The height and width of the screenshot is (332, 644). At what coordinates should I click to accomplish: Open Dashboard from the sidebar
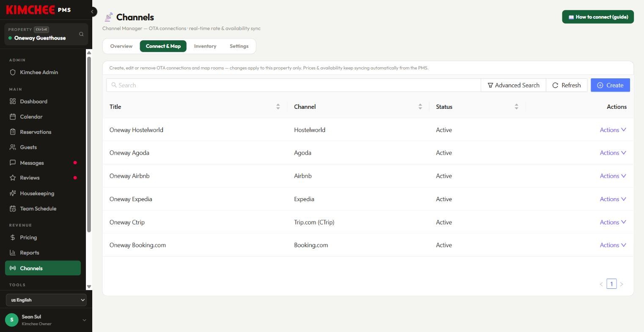tap(43, 102)
